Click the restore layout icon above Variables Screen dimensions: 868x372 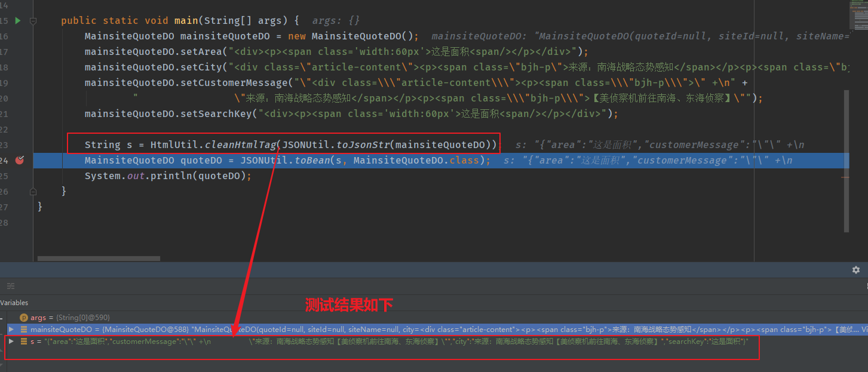pos(11,286)
